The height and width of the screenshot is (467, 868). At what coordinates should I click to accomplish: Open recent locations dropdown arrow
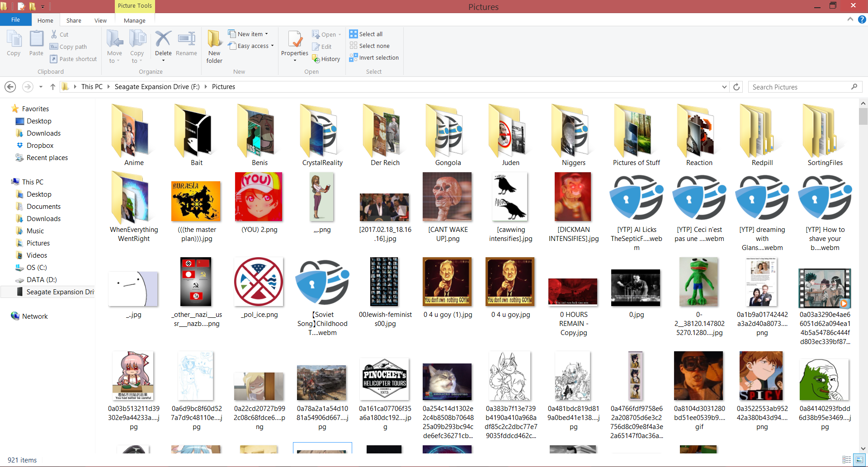tap(41, 87)
